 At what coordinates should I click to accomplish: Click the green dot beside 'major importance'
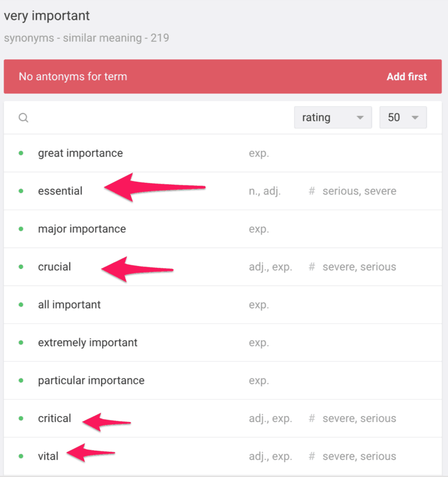tap(21, 229)
